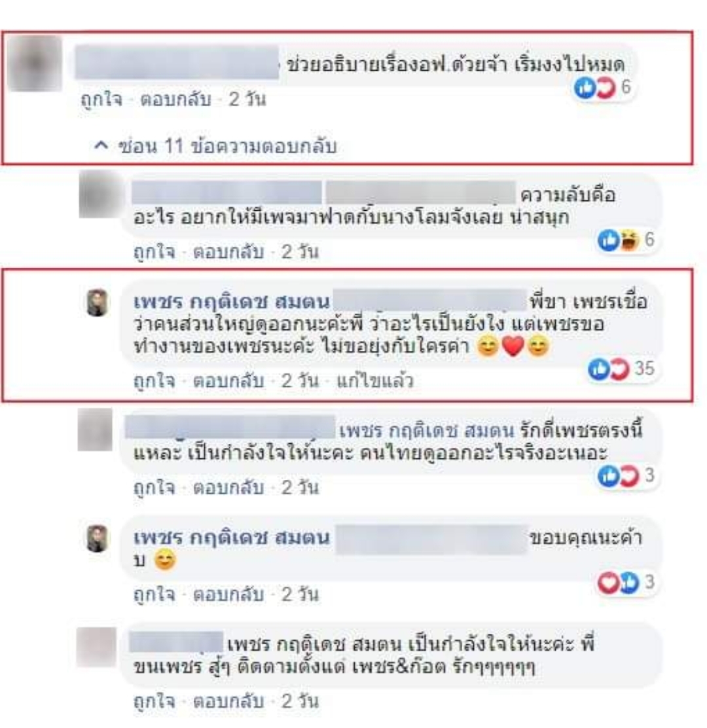This screenshot has width=707, height=728.
Task: Click เพชร กฤติเดช สมตน profile picture on first reply
Action: click(x=98, y=302)
